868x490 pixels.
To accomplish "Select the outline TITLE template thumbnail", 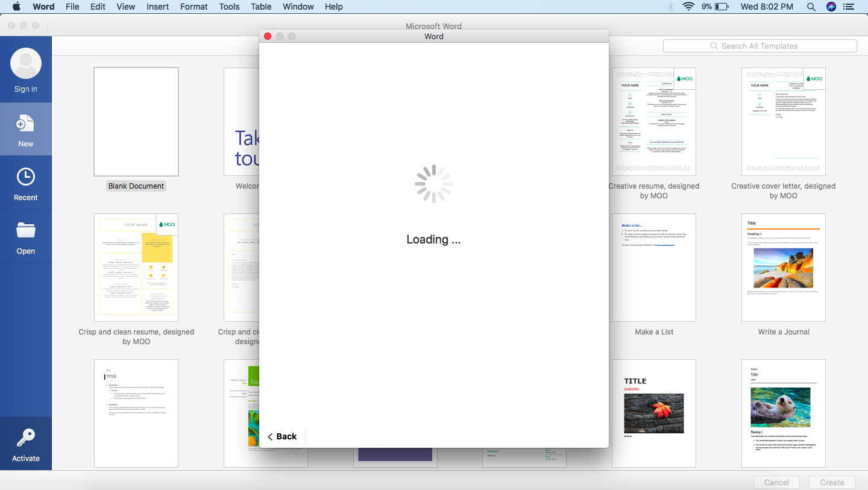I will 136,413.
